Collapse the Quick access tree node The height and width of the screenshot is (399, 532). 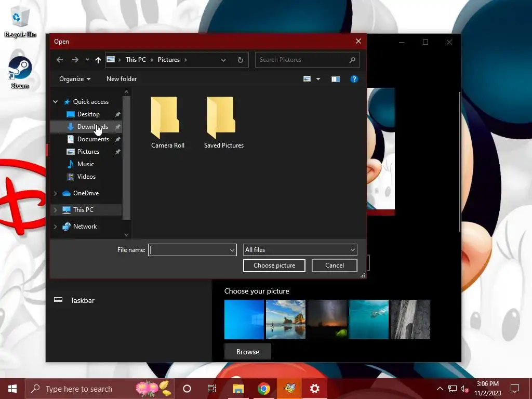(55, 101)
